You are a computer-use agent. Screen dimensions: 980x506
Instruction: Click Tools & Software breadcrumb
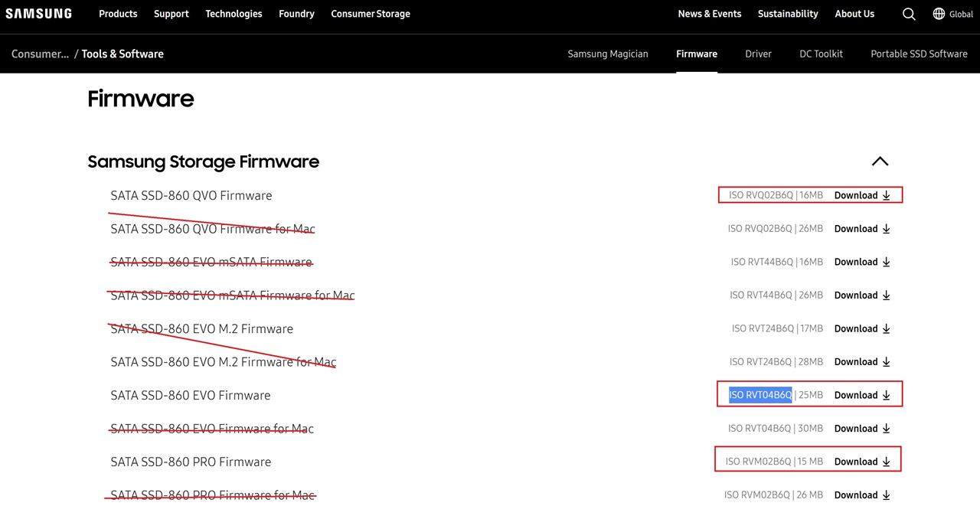click(122, 54)
